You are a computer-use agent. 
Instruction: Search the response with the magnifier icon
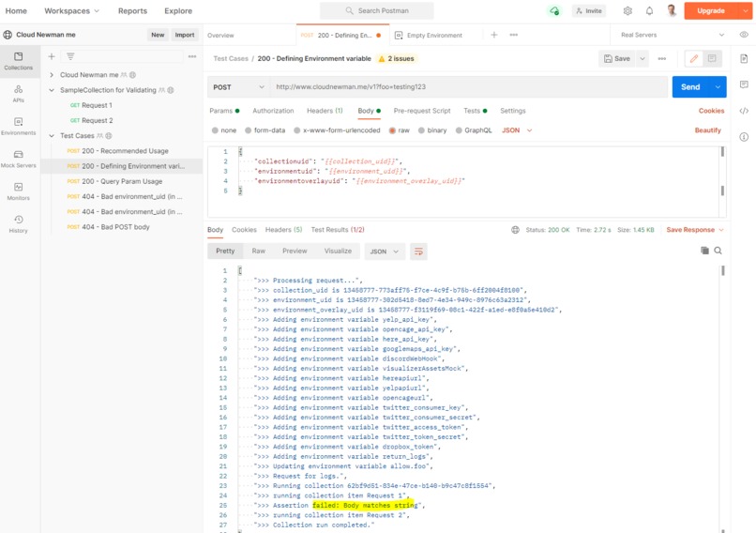coord(718,251)
